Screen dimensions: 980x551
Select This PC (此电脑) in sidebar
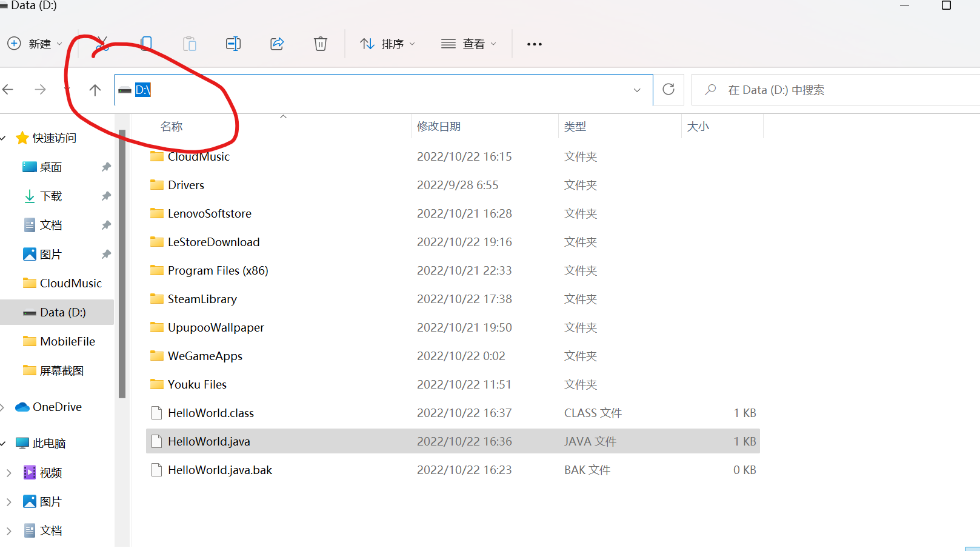coord(40,443)
